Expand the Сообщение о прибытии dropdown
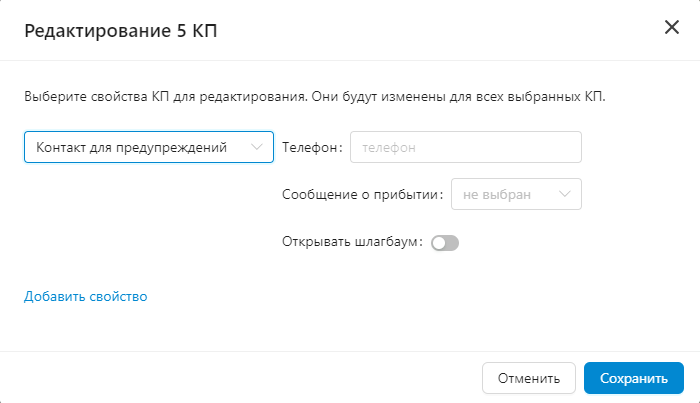Image resolution: width=700 pixels, height=403 pixels. [x=516, y=194]
